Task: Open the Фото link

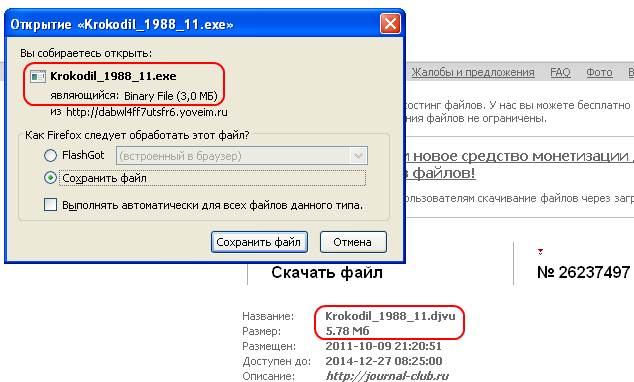Action: pyautogui.click(x=599, y=72)
